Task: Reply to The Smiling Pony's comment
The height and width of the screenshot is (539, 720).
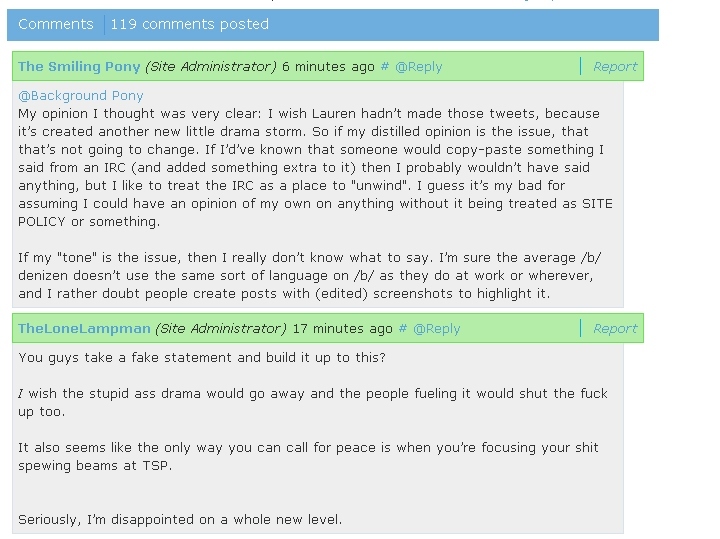Action: (x=419, y=67)
